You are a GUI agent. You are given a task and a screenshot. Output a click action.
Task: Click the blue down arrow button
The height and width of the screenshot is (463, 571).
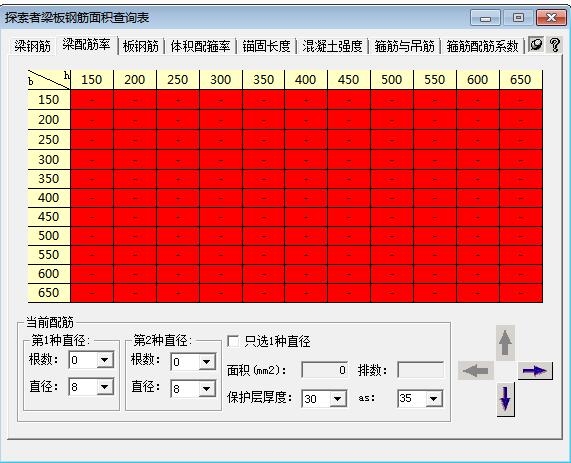[x=505, y=399]
